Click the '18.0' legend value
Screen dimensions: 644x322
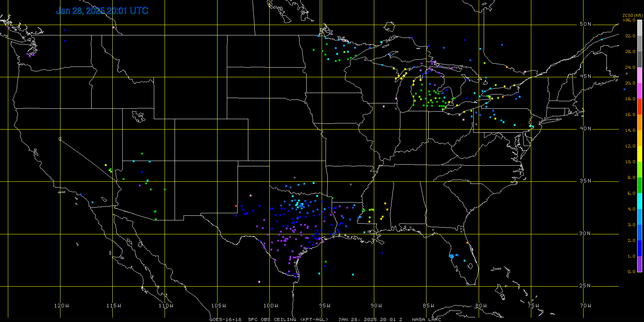pos(630,99)
